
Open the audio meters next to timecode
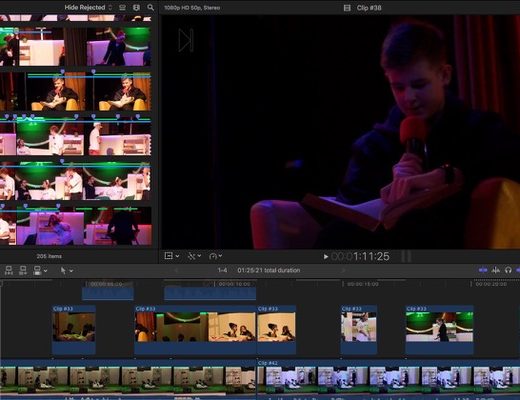pos(406,256)
